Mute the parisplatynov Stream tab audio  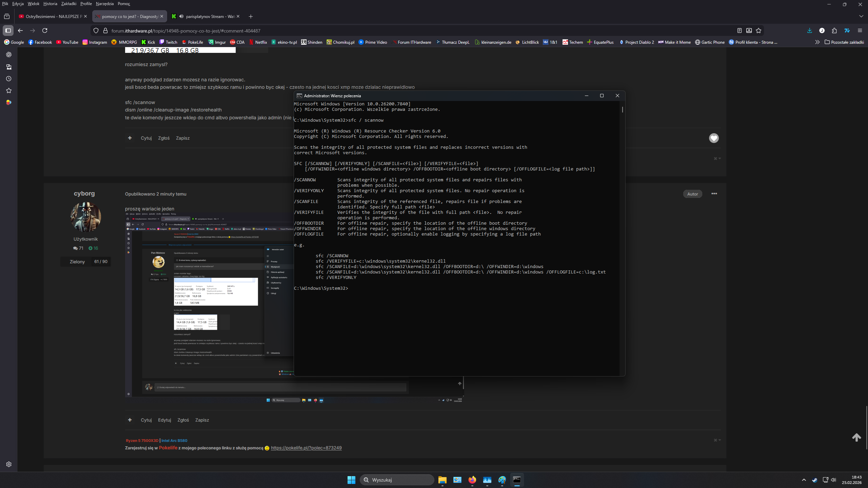click(x=181, y=16)
